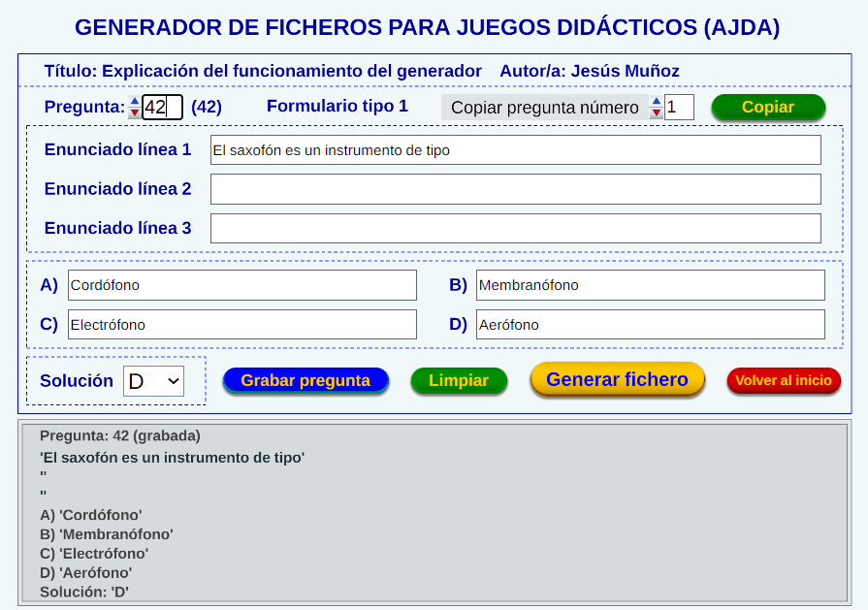Edit answer B field containing Membranófono
The height and width of the screenshot is (610, 868).
(x=650, y=285)
